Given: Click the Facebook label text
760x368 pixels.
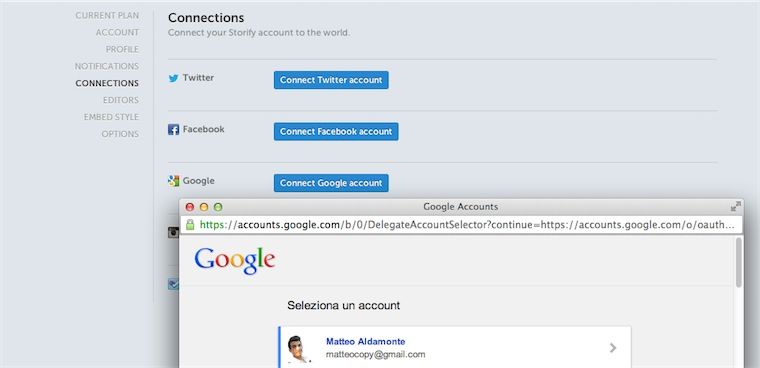Looking at the screenshot, I should point(204,129).
